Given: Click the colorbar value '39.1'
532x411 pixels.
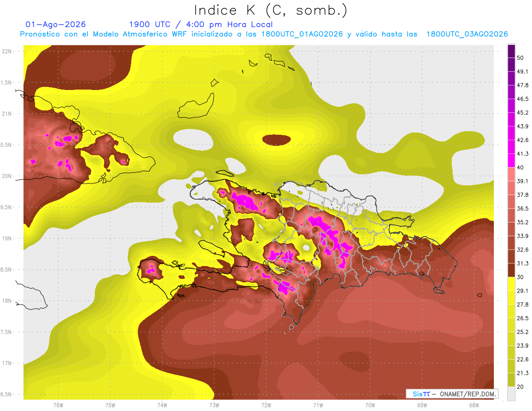Looking at the screenshot, I should coord(523,181).
